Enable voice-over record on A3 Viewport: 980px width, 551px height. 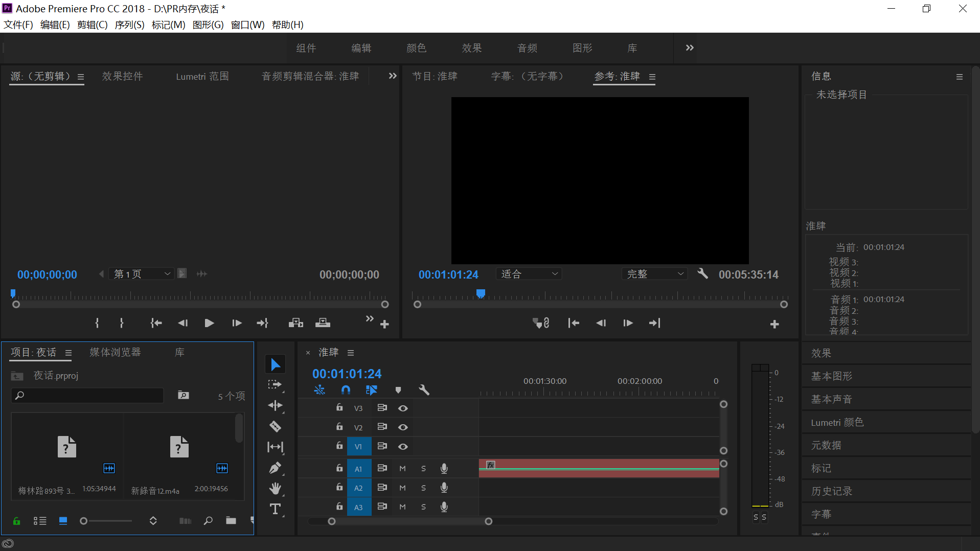(x=444, y=507)
